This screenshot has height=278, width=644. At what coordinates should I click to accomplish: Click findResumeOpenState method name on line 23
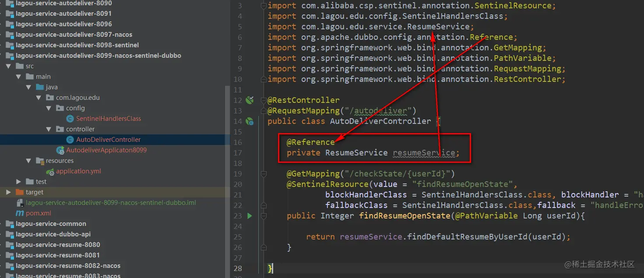pyautogui.click(x=405, y=216)
